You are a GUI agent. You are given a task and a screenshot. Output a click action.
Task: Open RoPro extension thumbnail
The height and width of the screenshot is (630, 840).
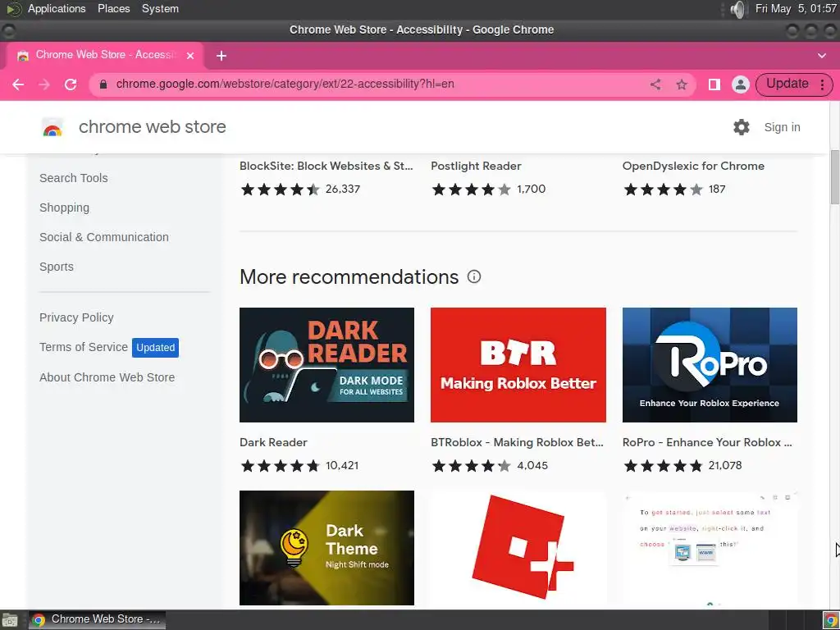710,365
